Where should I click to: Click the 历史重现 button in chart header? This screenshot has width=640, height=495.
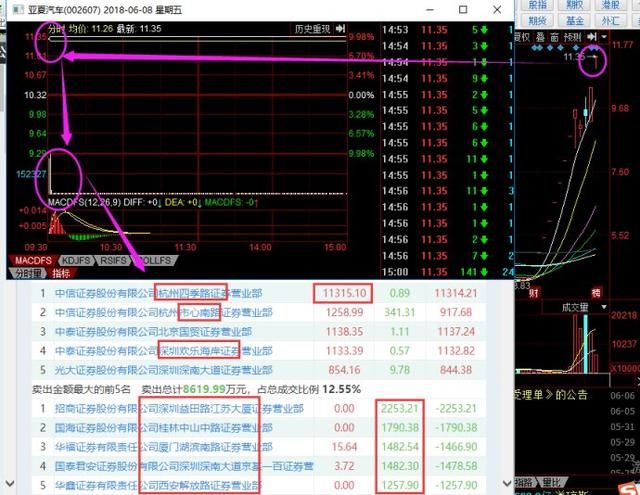[x=312, y=29]
